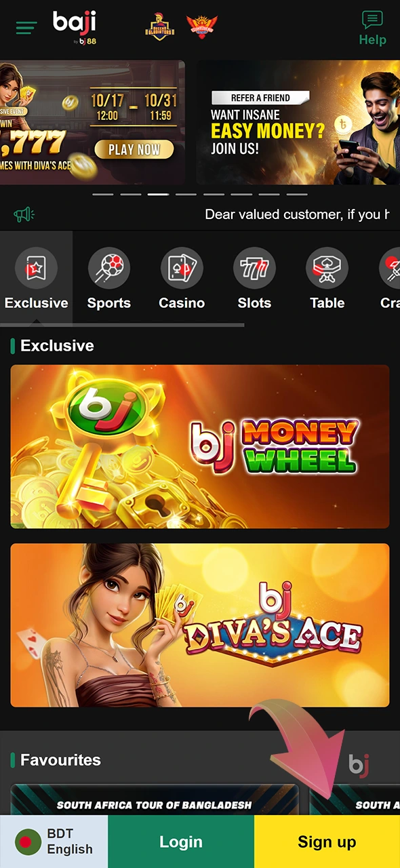
Task: Launch the BJ Diva's Ace game
Action: tap(200, 625)
